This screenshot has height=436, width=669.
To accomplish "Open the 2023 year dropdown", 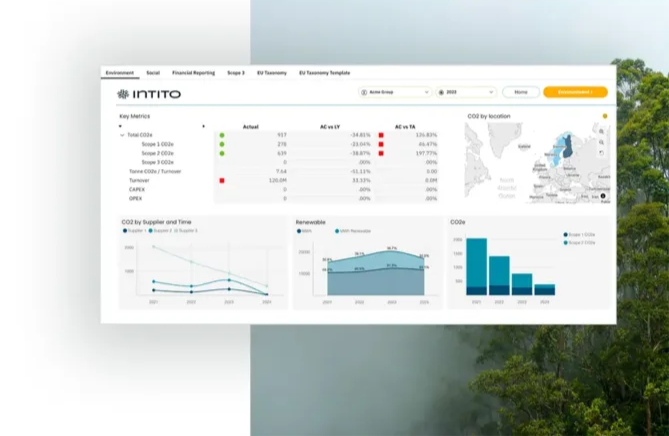I will click(x=466, y=92).
